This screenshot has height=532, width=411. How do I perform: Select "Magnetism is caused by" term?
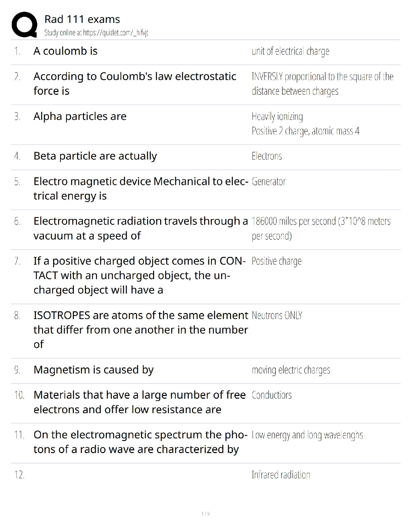(x=93, y=370)
